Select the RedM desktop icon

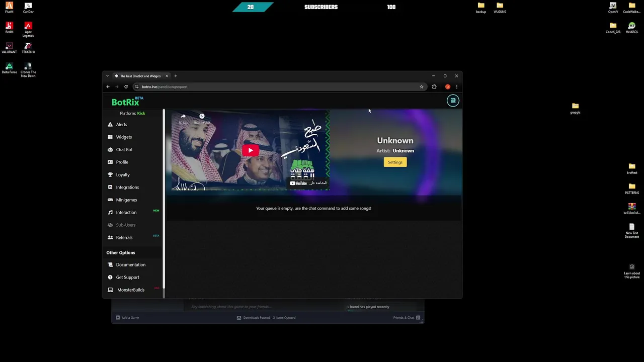pos(9,28)
